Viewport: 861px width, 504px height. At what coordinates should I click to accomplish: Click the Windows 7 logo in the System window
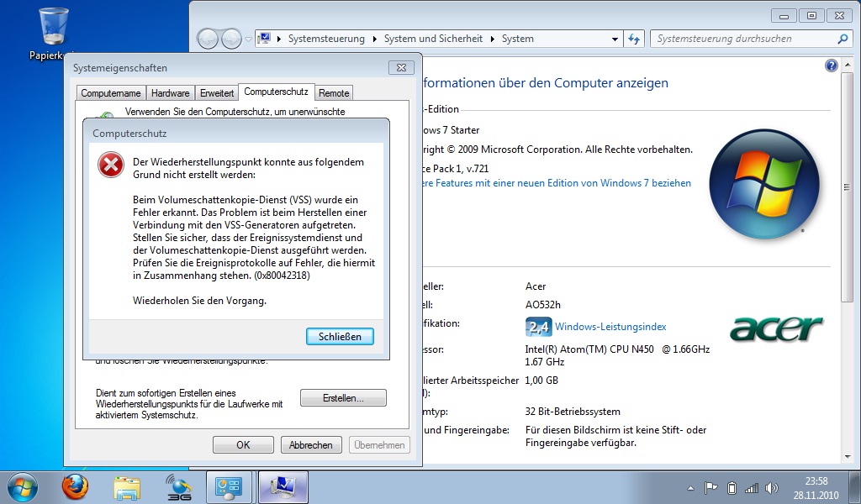[764, 184]
